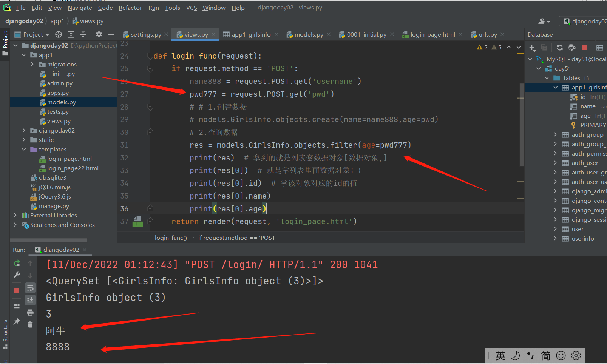The width and height of the screenshot is (607, 364).
Task: Collapse the templates folder
Action: 24,150
